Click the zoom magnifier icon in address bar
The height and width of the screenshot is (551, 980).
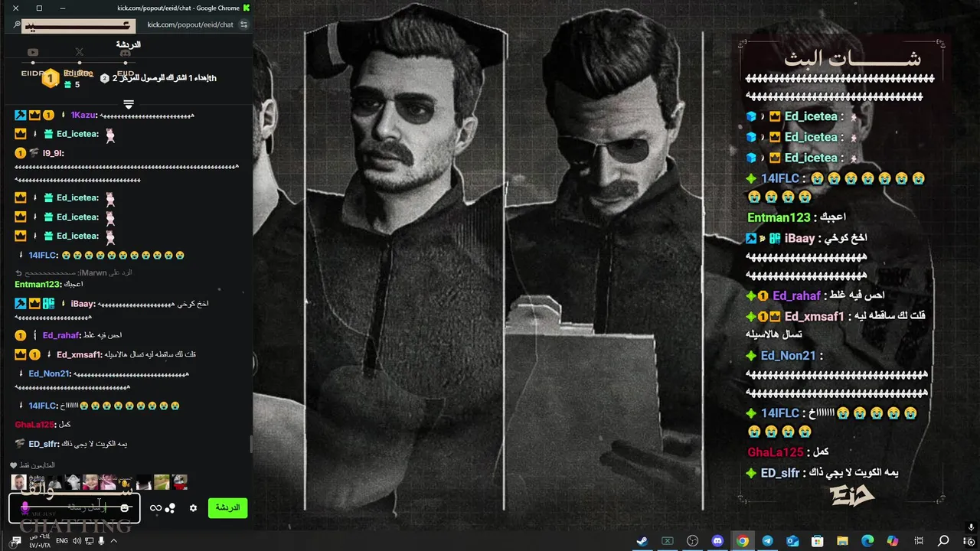coord(17,24)
